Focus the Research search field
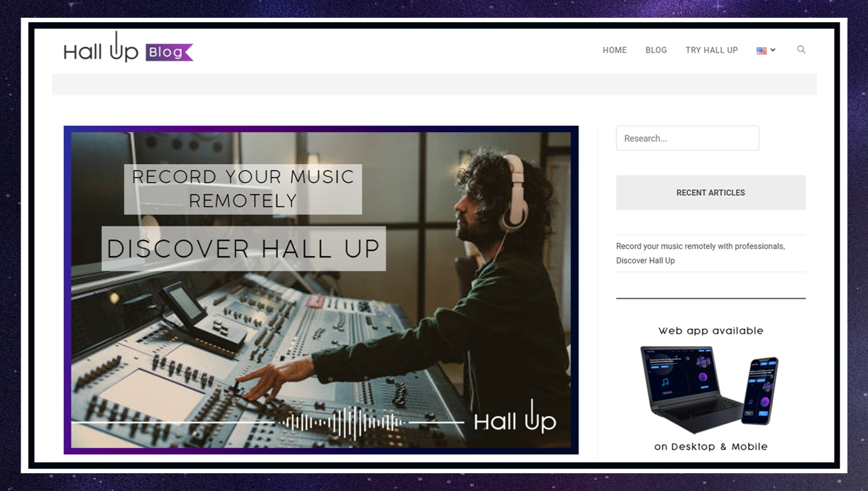Screen dimensions: 868x491 click(x=687, y=138)
